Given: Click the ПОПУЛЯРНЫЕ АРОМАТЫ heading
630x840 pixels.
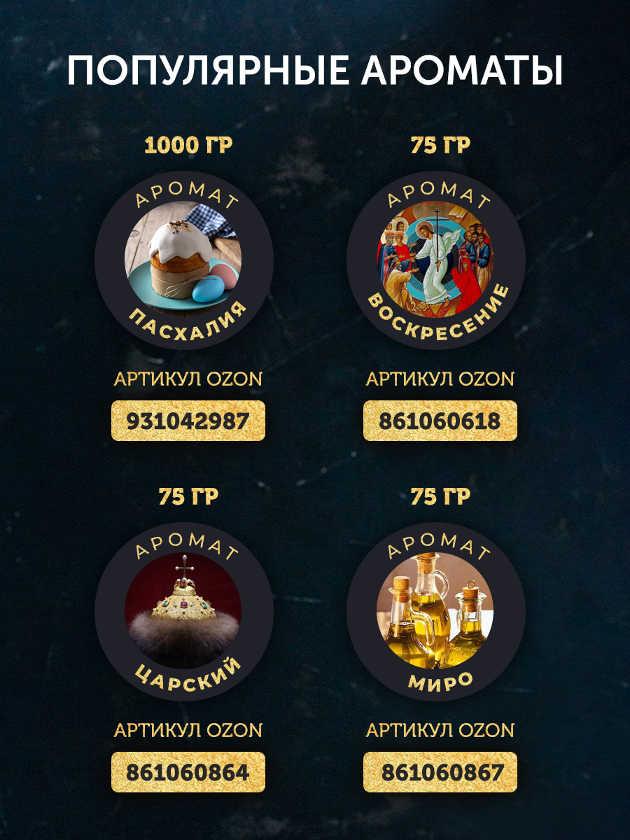Looking at the screenshot, I should [315, 71].
